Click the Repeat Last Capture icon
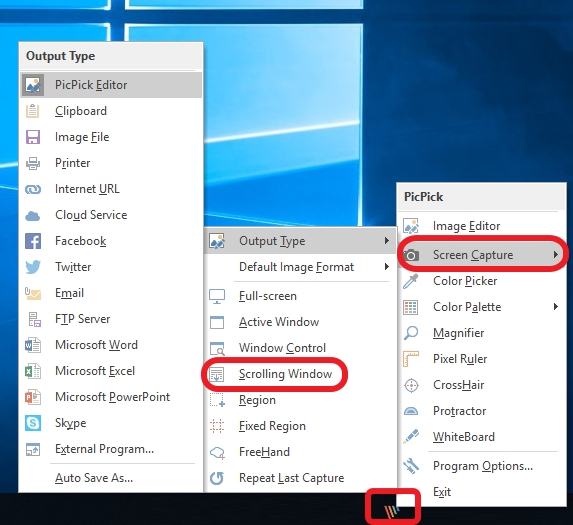The image size is (573, 525). (217, 478)
